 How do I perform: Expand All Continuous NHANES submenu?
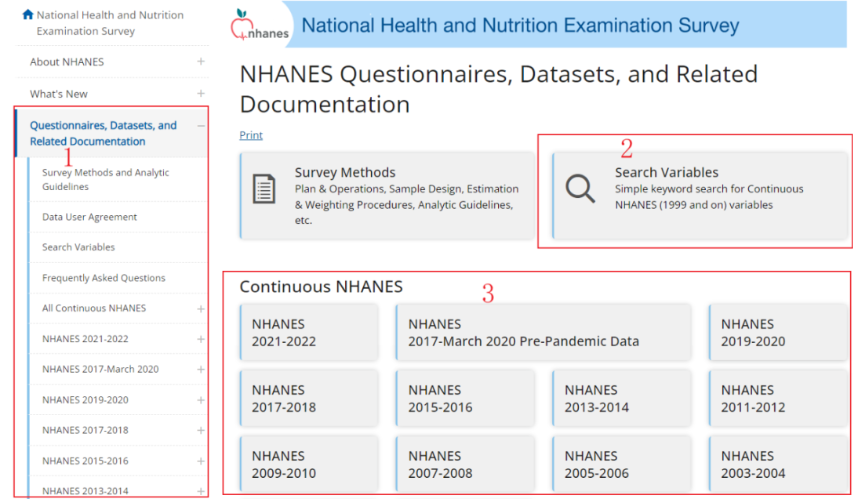201,309
